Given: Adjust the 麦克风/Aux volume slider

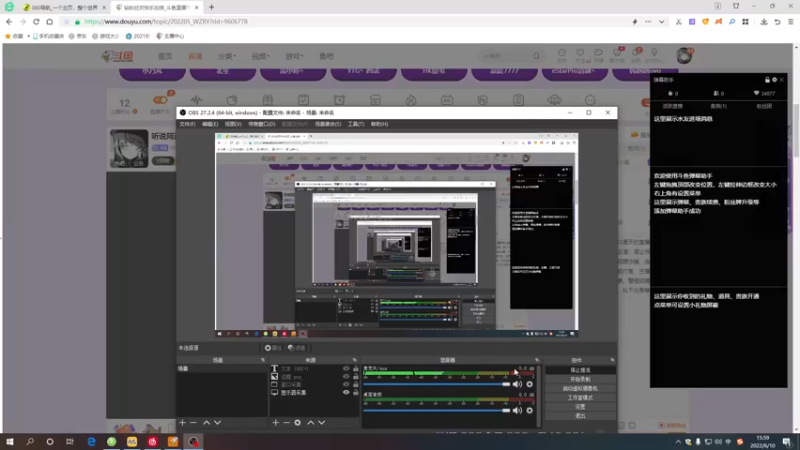Looking at the screenshot, I should (437, 384).
